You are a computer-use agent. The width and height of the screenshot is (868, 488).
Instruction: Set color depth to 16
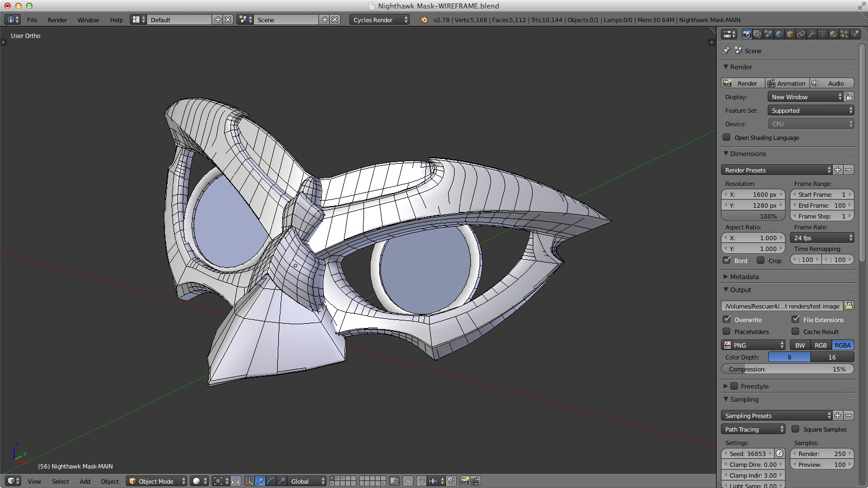point(832,357)
